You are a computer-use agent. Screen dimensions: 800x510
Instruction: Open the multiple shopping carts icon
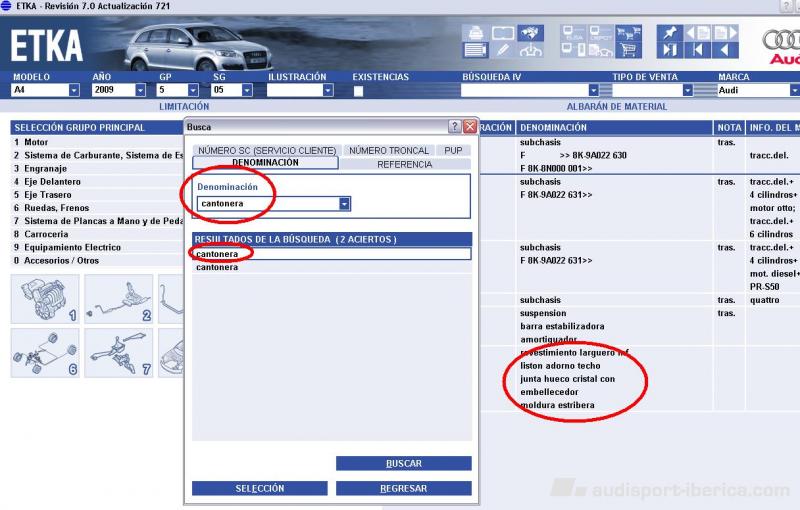(628, 34)
